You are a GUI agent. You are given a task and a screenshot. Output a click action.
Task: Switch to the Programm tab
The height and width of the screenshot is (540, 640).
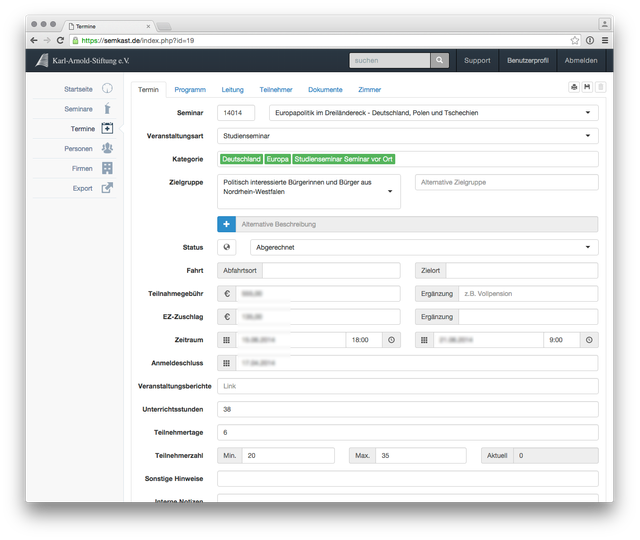pos(190,90)
